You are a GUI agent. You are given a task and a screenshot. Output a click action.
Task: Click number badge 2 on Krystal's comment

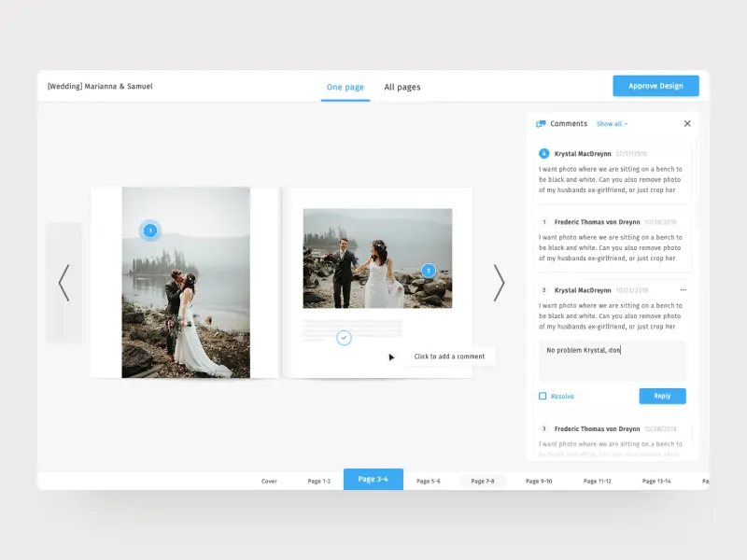pyautogui.click(x=544, y=290)
